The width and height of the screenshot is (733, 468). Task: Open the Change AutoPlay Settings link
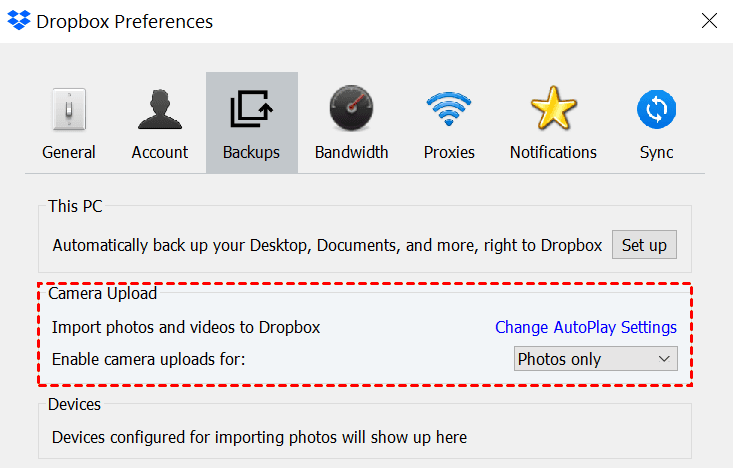click(x=586, y=327)
